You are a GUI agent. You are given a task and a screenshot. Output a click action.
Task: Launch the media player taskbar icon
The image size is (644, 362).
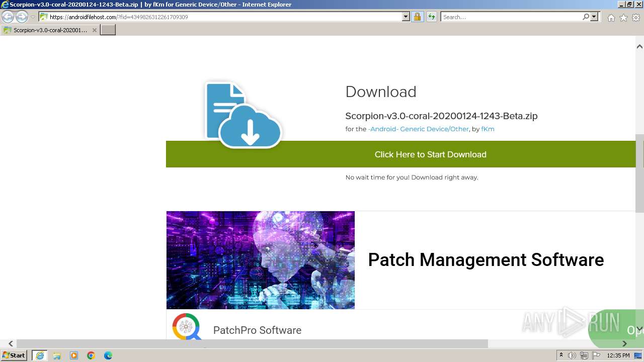tap(74, 355)
